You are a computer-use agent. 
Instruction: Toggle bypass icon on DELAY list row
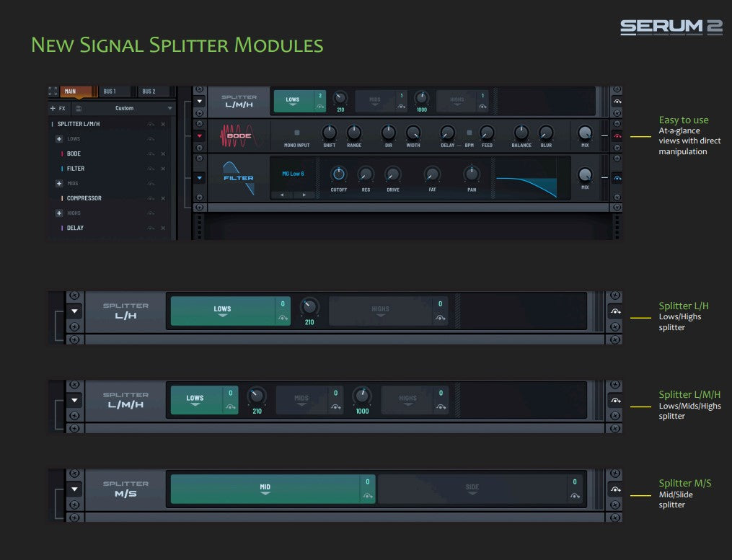pyautogui.click(x=151, y=228)
